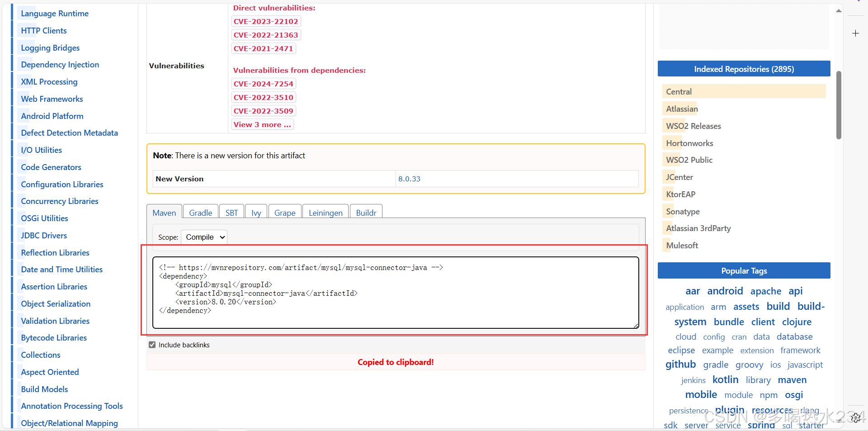The image size is (868, 431).
Task: Switch to the SBT tab
Action: (231, 213)
